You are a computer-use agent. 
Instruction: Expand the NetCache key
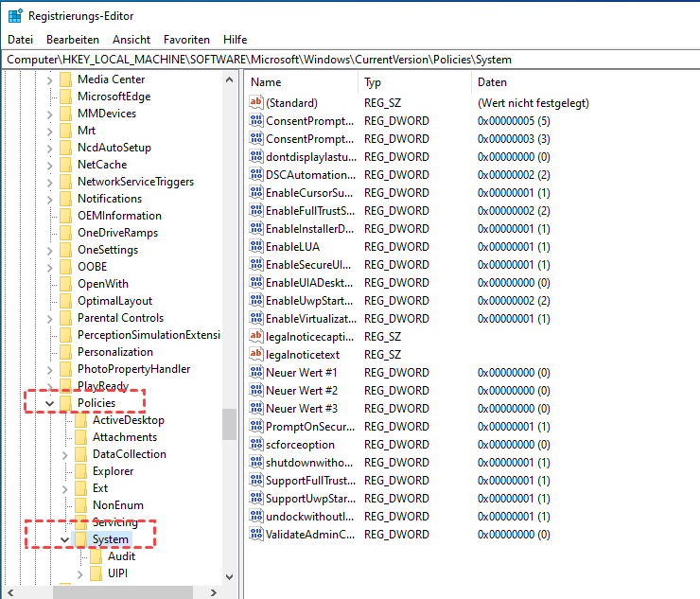coord(49,166)
